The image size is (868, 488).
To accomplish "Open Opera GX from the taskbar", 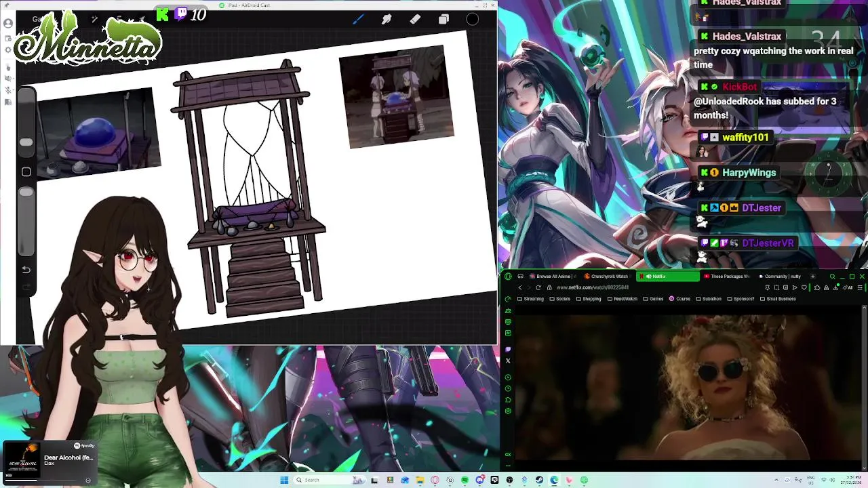I will (x=435, y=480).
